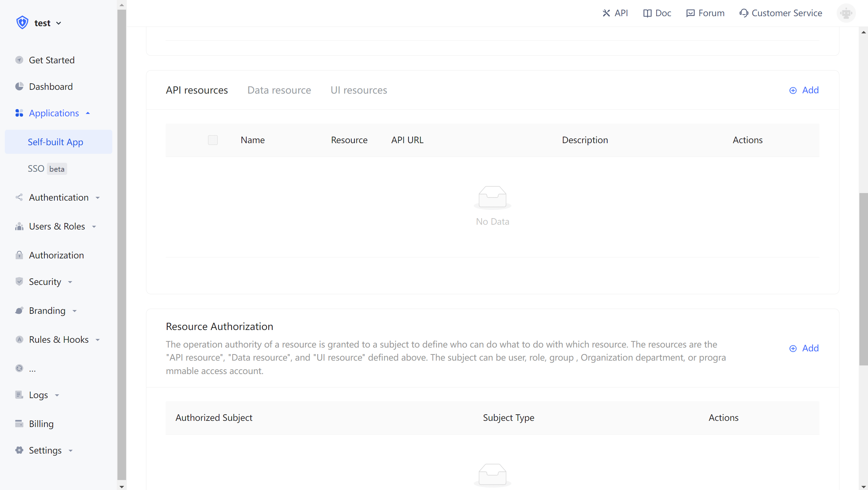Click the Get Started compass icon
Viewport: 868px width, 490px height.
pyautogui.click(x=19, y=60)
